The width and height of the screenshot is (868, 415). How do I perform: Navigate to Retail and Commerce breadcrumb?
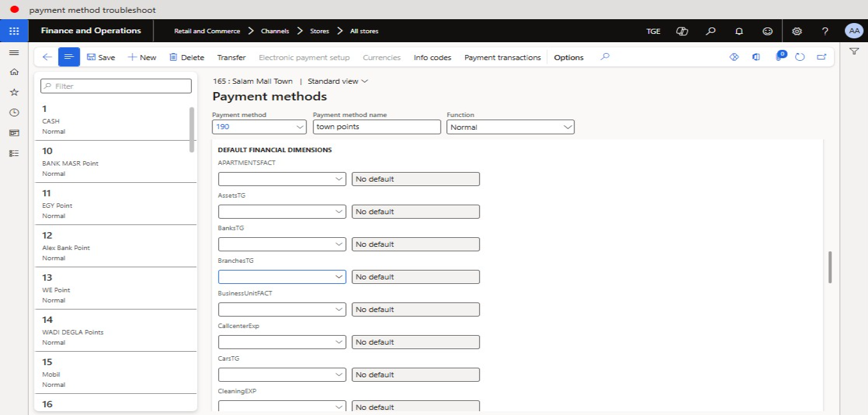pyautogui.click(x=207, y=31)
